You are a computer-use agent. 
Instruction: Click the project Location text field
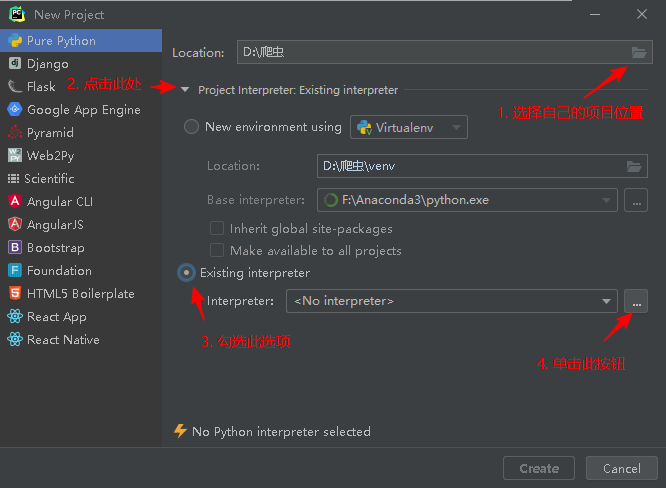430,52
